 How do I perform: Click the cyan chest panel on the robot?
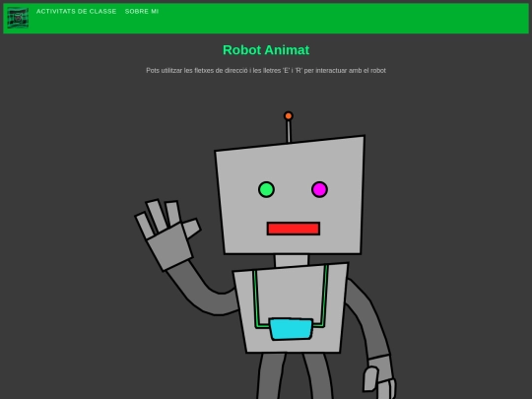291,329
